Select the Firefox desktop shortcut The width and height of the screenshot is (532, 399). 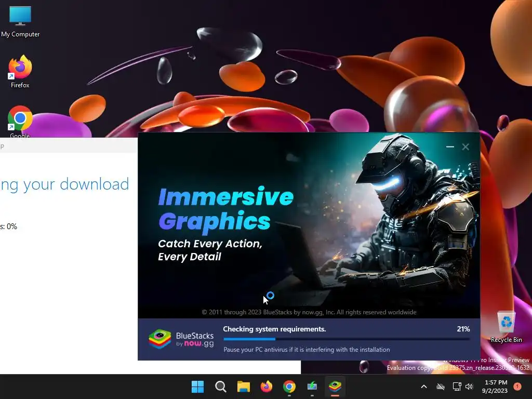[20, 71]
